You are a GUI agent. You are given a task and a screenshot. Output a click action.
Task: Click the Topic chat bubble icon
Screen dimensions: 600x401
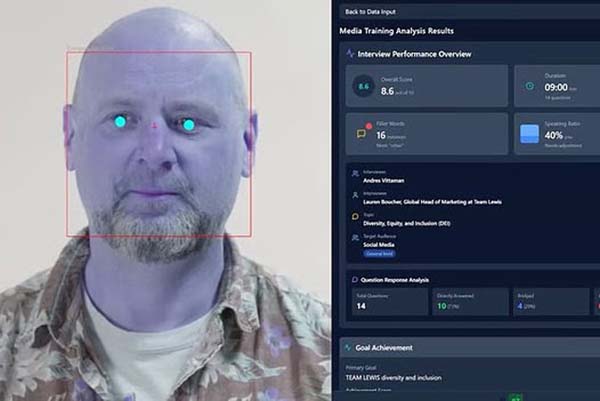(355, 216)
